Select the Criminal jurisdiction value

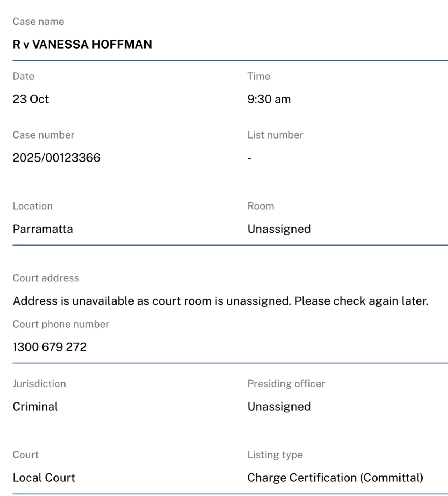[x=35, y=406]
